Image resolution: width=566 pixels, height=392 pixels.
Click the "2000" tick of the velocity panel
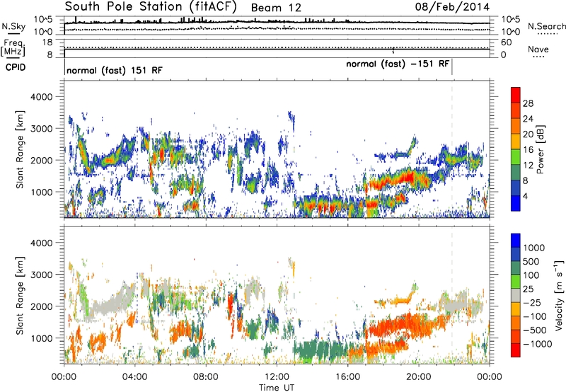point(41,306)
